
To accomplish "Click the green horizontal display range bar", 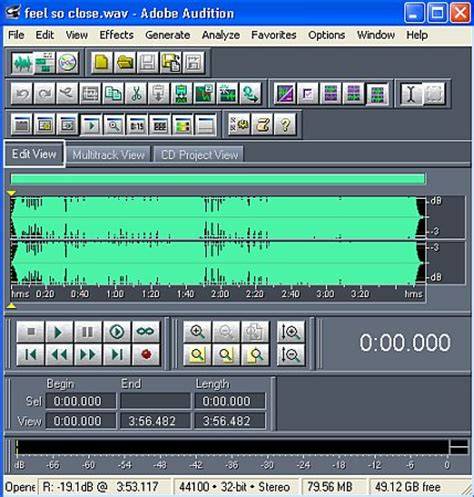I will click(x=218, y=179).
